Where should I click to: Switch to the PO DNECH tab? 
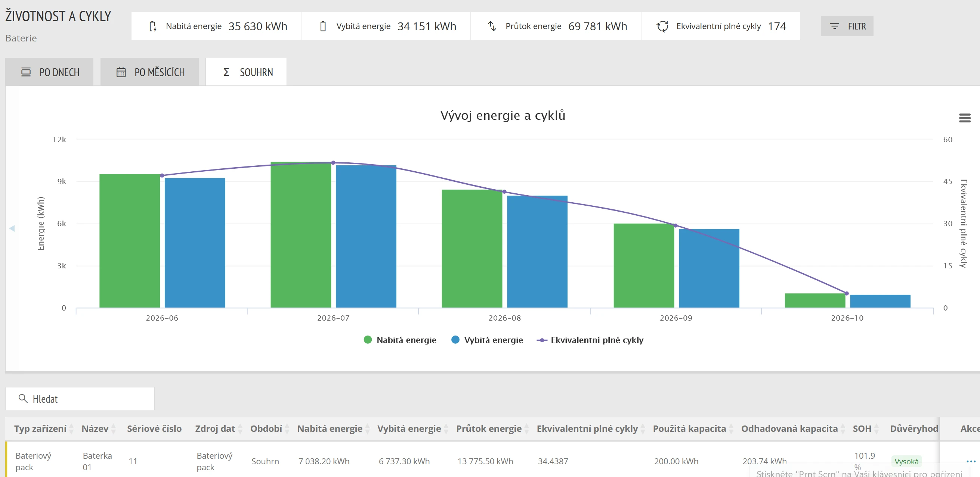[x=49, y=72]
